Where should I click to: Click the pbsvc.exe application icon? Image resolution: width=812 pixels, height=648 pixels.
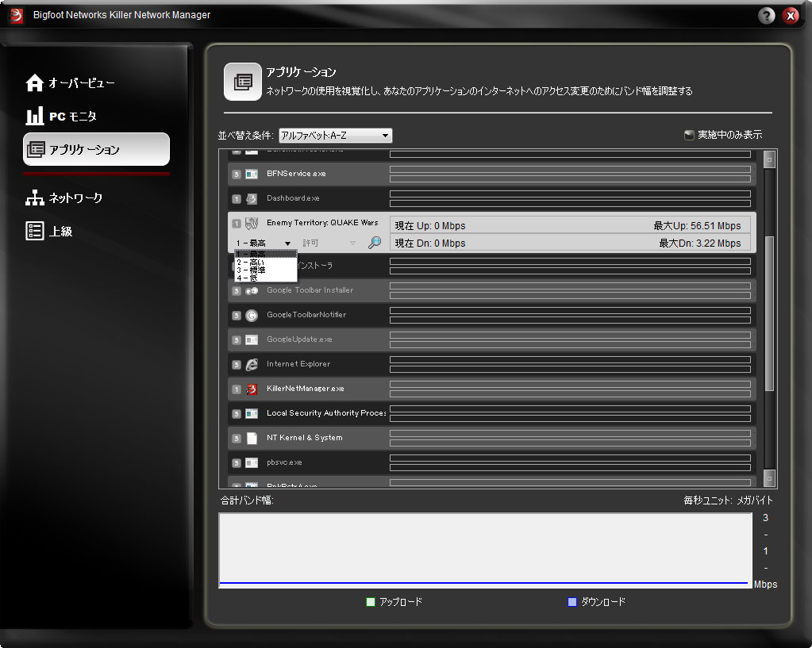252,462
